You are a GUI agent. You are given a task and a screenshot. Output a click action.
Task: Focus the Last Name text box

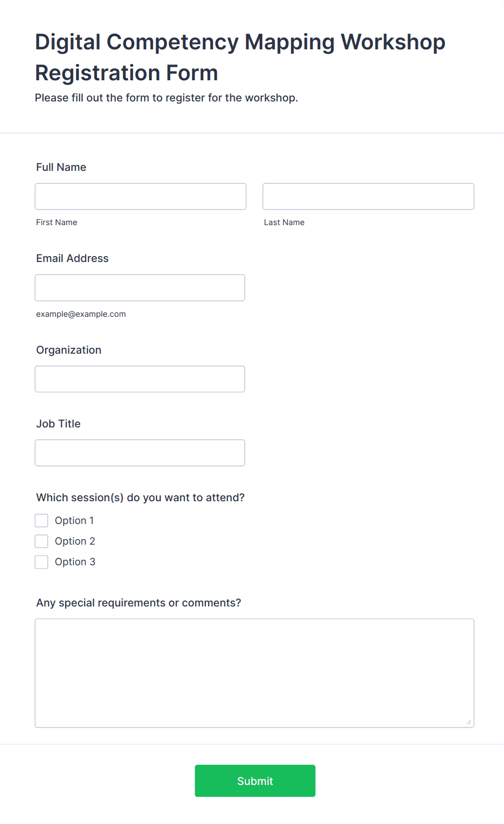(368, 196)
